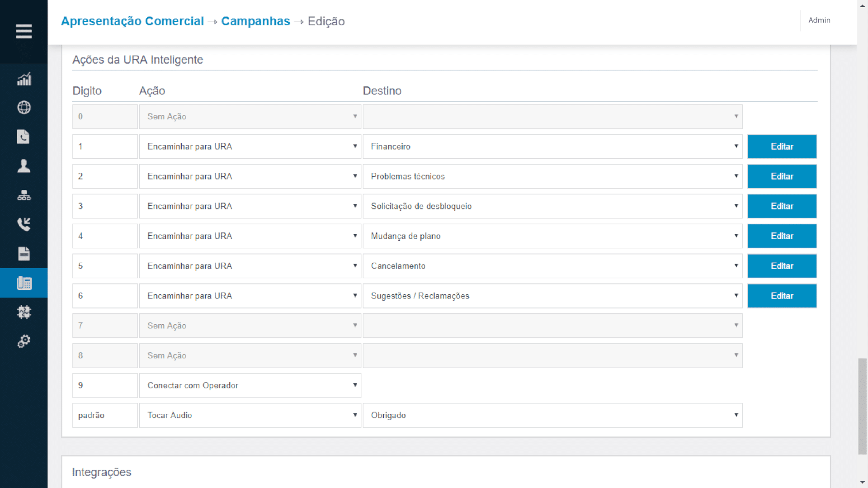868x488 pixels.
Task: Open empty destination dropdown for digit 0
Action: (x=552, y=117)
